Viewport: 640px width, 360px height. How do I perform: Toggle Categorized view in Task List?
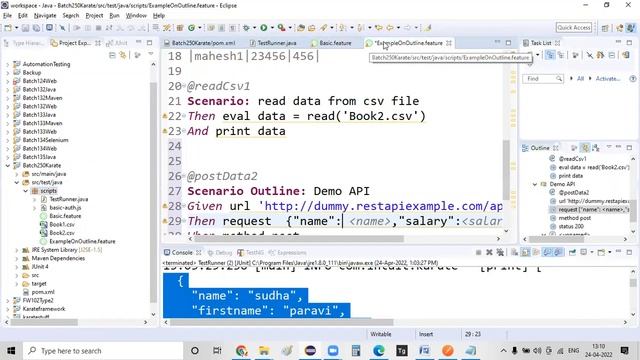pos(550,55)
